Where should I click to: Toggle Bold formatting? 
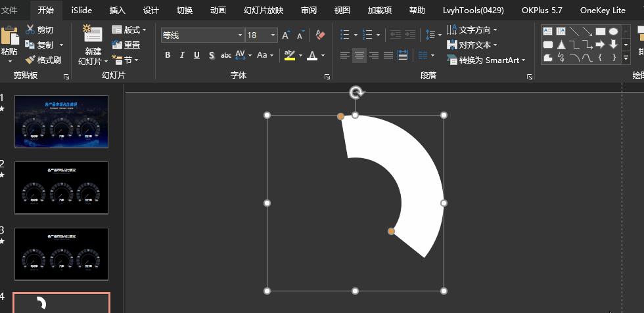pyautogui.click(x=168, y=55)
